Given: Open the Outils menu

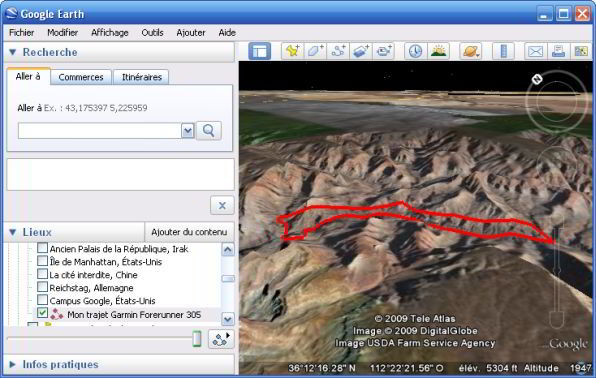Looking at the screenshot, I should pyautogui.click(x=152, y=33).
